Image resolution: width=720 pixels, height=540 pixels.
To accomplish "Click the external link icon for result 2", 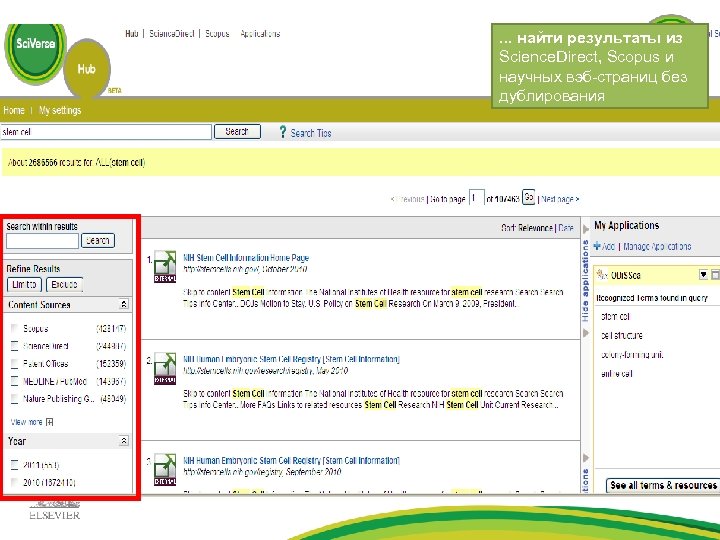I will [164, 368].
